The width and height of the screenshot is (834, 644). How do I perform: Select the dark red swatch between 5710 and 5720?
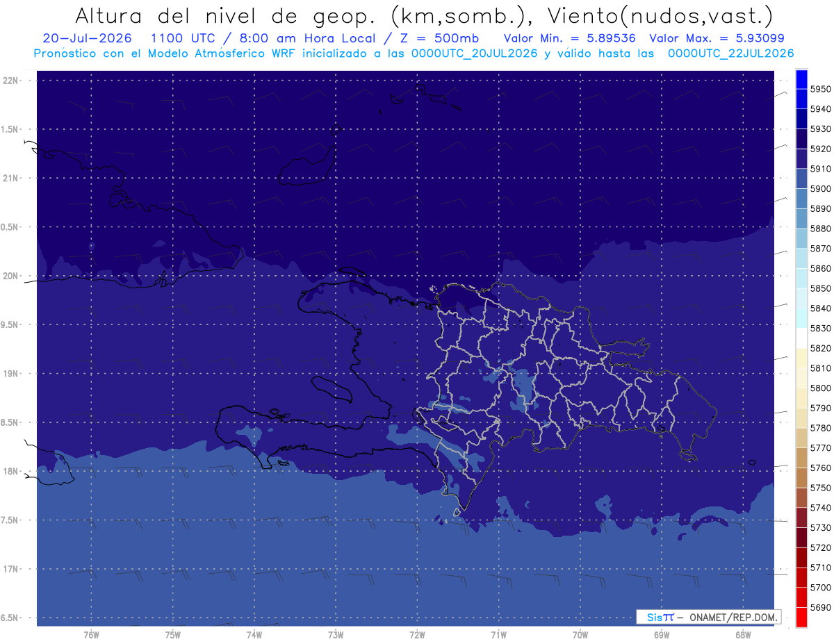point(801,557)
